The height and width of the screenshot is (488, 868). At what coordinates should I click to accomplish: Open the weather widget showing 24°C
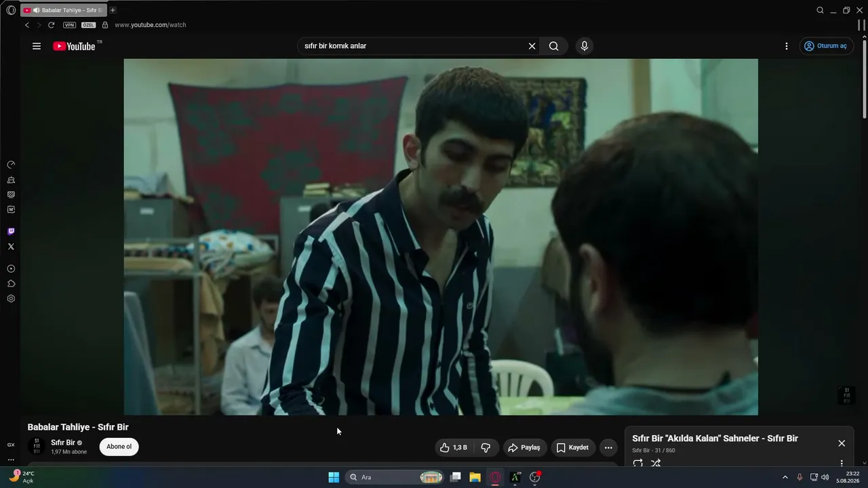click(22, 477)
